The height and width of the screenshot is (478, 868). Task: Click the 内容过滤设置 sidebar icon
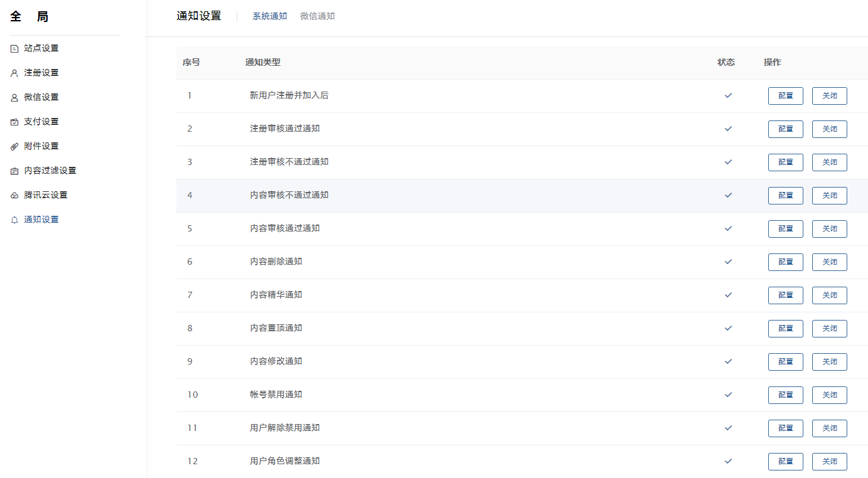click(x=14, y=171)
